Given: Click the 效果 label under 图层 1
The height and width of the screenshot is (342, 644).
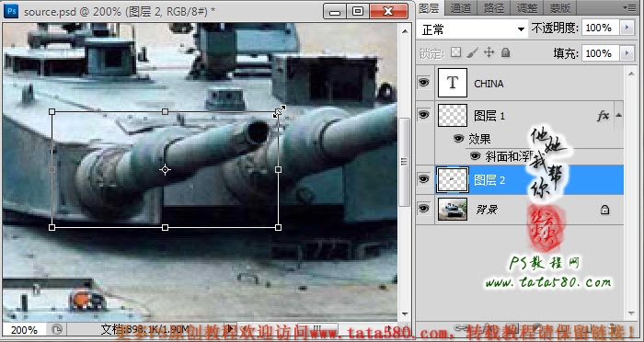Looking at the screenshot, I should (x=479, y=139).
